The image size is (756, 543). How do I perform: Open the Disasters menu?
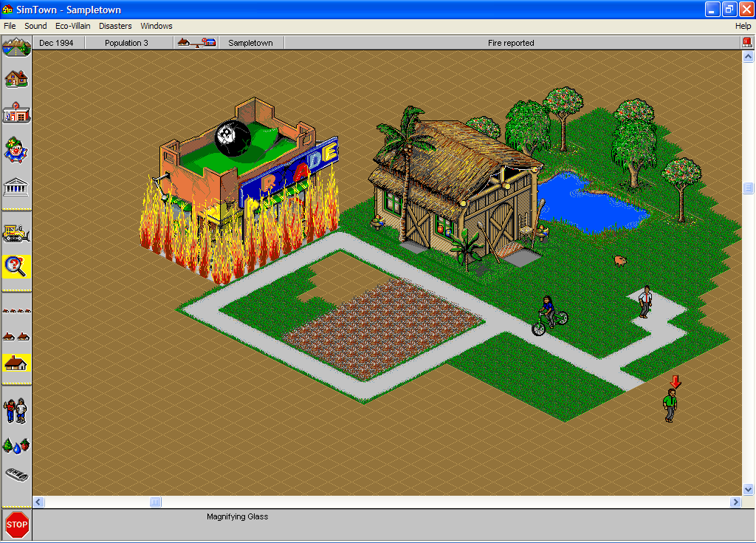click(115, 25)
